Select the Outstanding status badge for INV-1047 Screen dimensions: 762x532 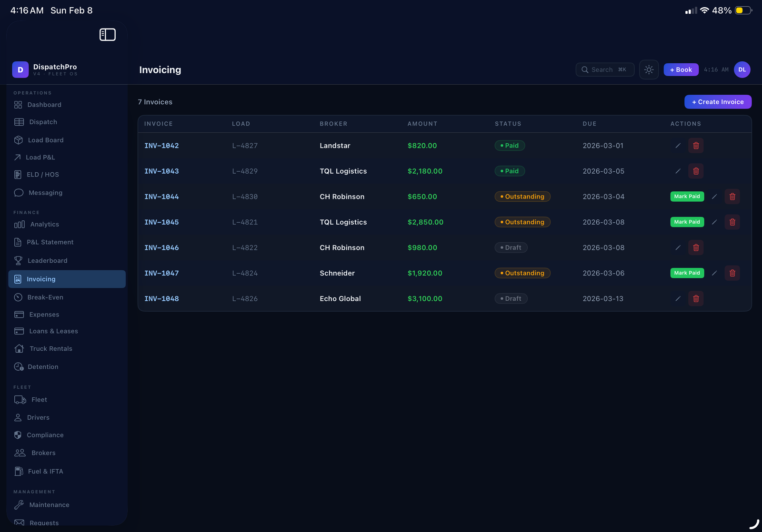tap(522, 273)
